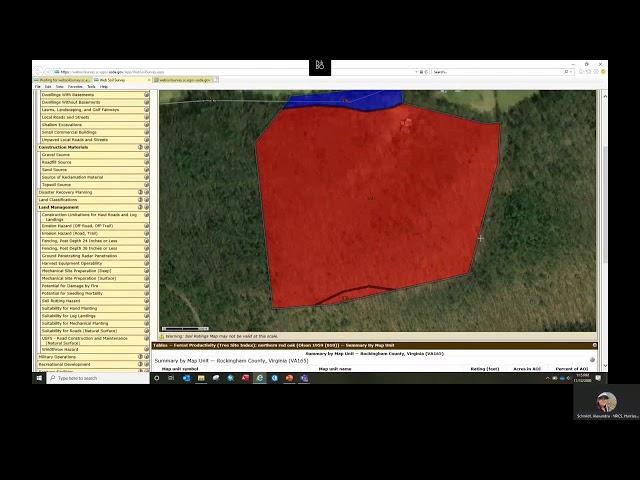This screenshot has height=480, width=640.
Task: Switch to Internet Explorer taskbar icon
Action: click(260, 378)
